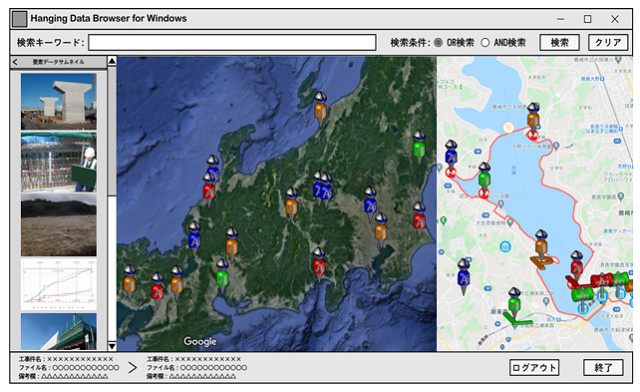Click into the 検索キーワード input field
The width and height of the screenshot is (640, 392).
(x=232, y=42)
